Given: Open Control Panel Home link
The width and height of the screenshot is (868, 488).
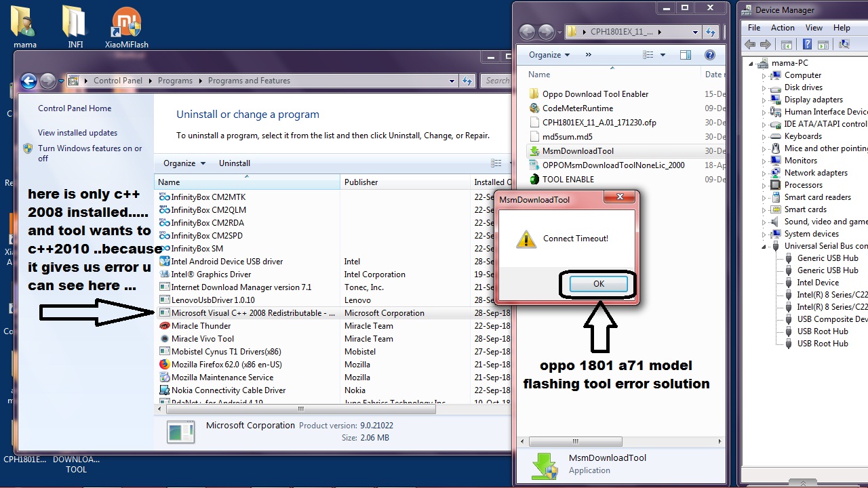Looking at the screenshot, I should pos(75,108).
